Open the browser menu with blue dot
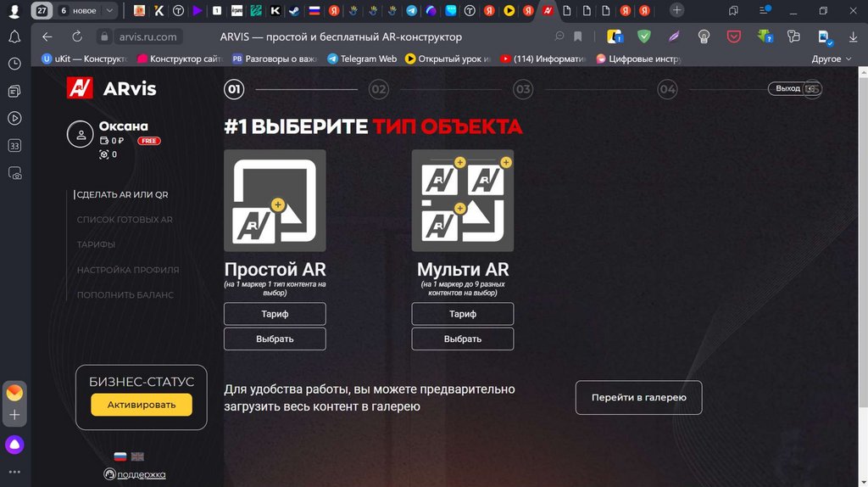 pyautogui.click(x=765, y=10)
